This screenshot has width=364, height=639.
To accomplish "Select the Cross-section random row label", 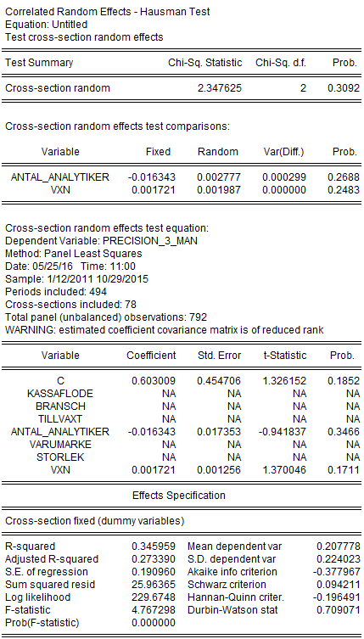I will (58, 88).
